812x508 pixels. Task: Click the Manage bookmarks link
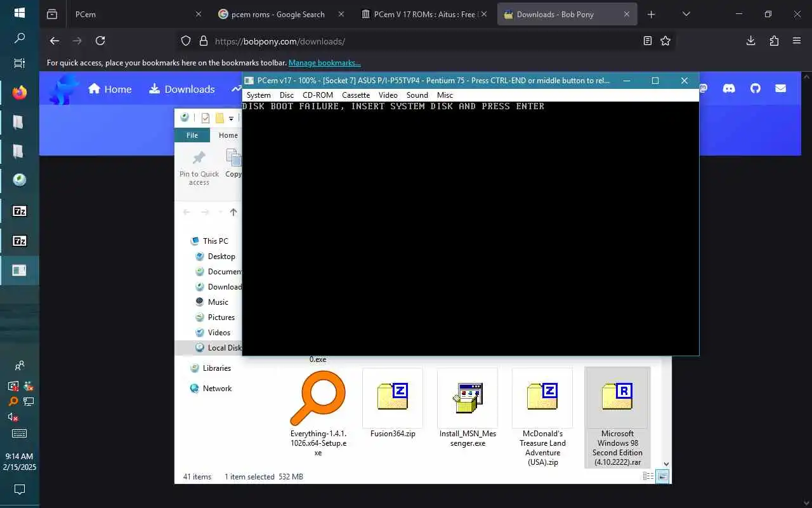(x=325, y=63)
